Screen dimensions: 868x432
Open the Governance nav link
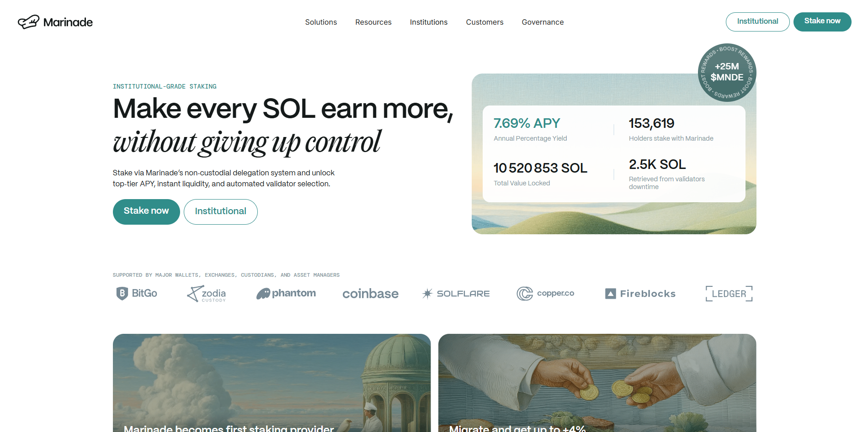[x=543, y=22]
